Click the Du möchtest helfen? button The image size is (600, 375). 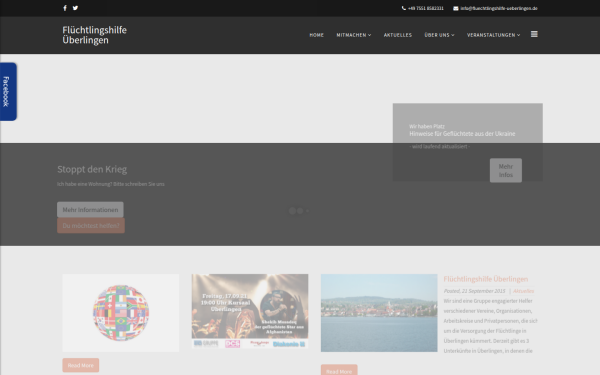[91, 226]
